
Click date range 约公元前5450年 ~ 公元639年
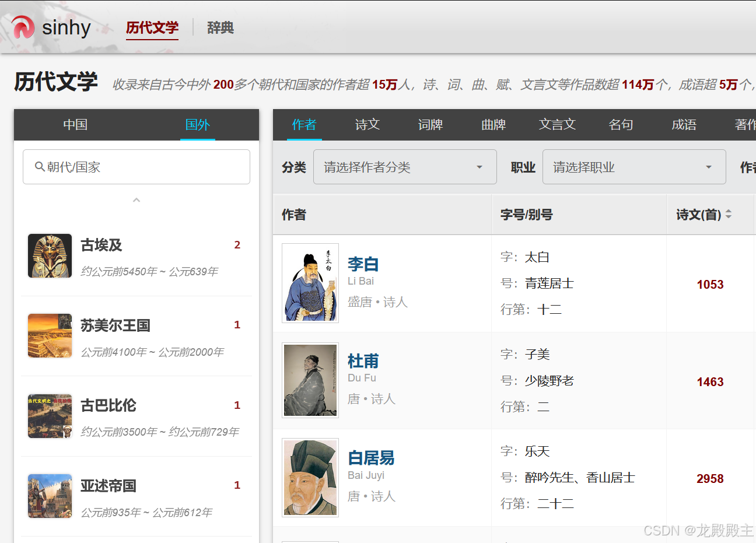[149, 272]
